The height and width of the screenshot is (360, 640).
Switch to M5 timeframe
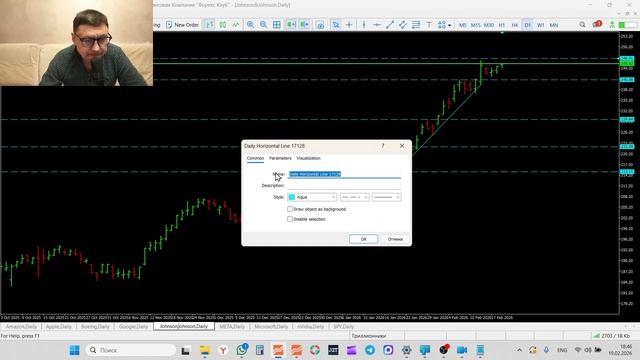(462, 25)
